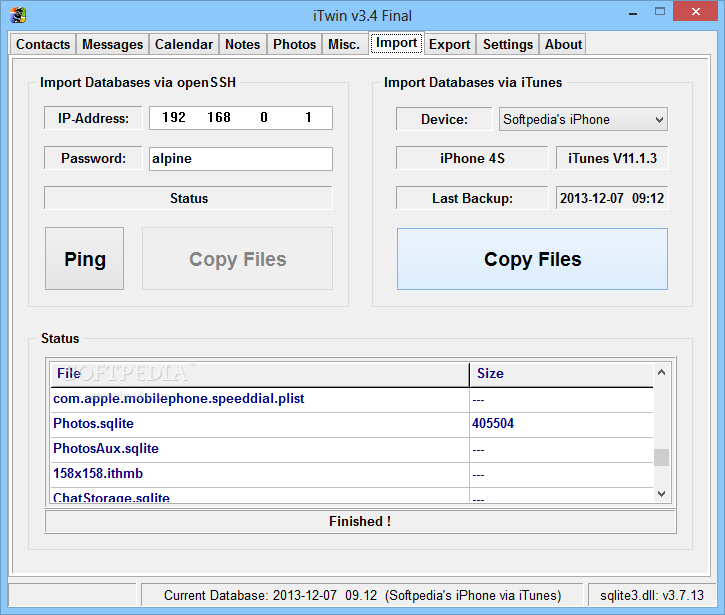
Task: Go to the Notes tab
Action: (x=243, y=44)
